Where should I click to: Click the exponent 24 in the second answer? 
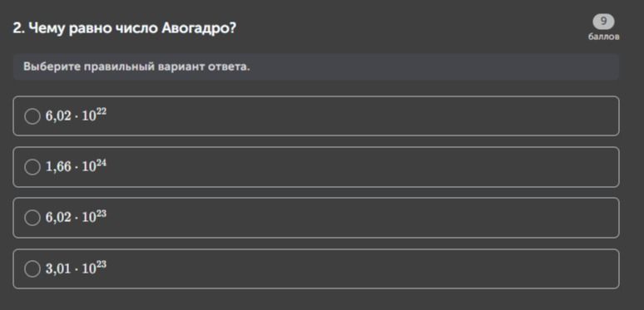(x=102, y=163)
